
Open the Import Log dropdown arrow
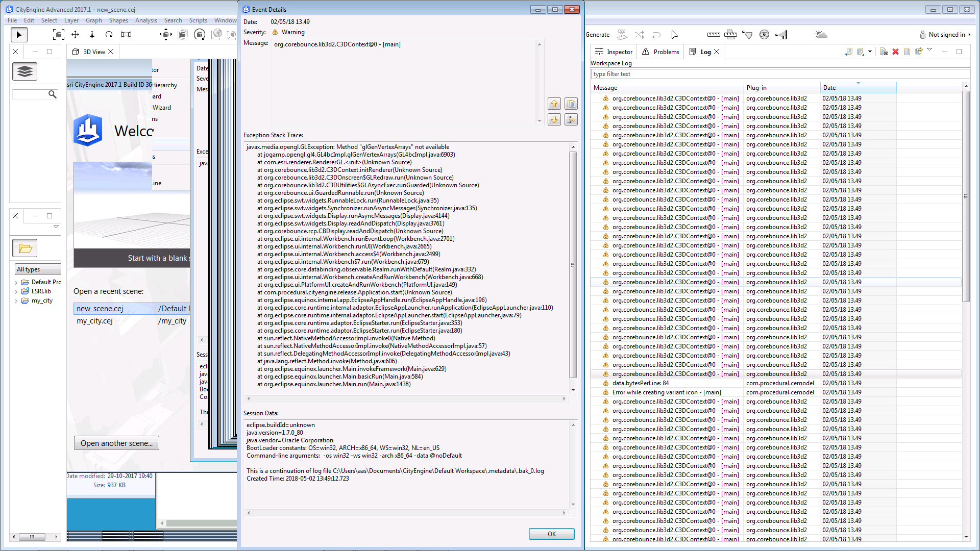pos(870,52)
